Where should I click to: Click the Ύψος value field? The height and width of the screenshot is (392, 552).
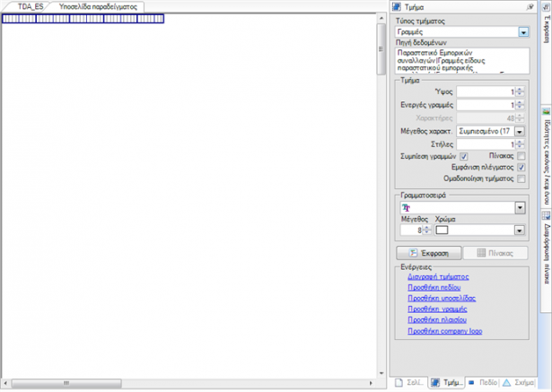[486, 91]
